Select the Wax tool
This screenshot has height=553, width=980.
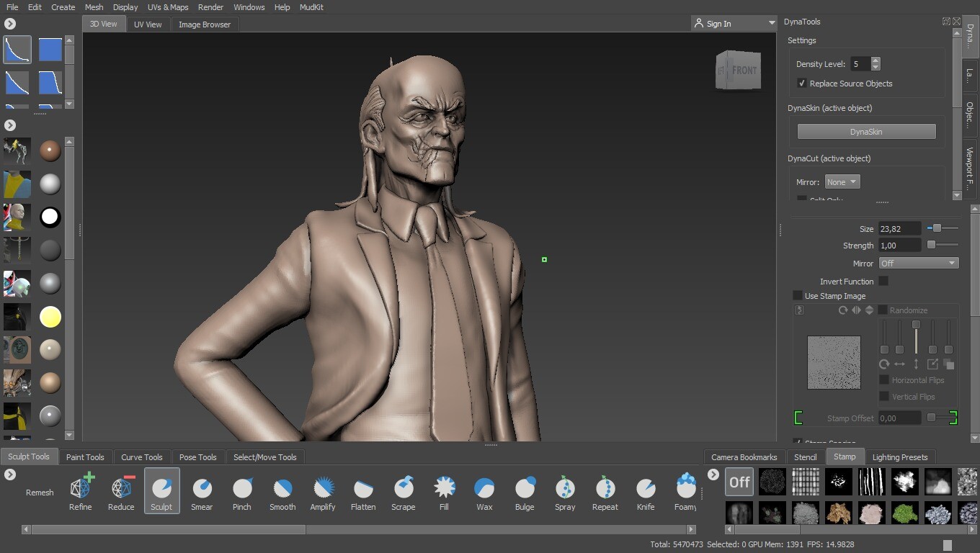[x=484, y=492]
